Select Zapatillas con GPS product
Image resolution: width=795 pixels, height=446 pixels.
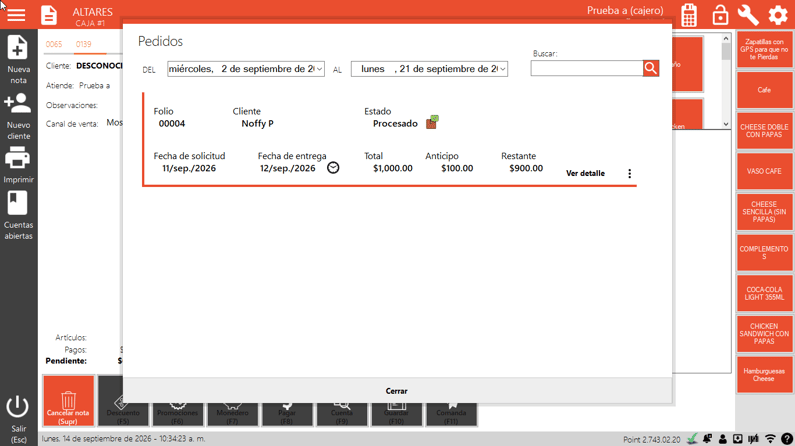coord(764,49)
